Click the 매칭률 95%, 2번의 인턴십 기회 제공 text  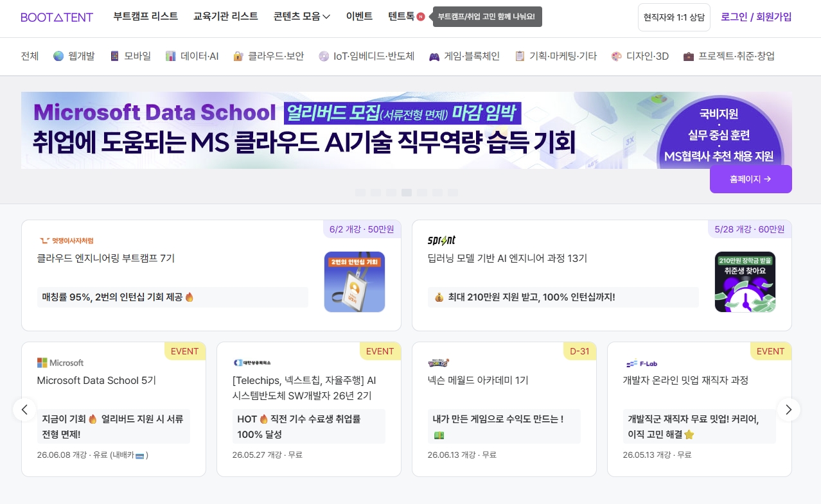(118, 297)
